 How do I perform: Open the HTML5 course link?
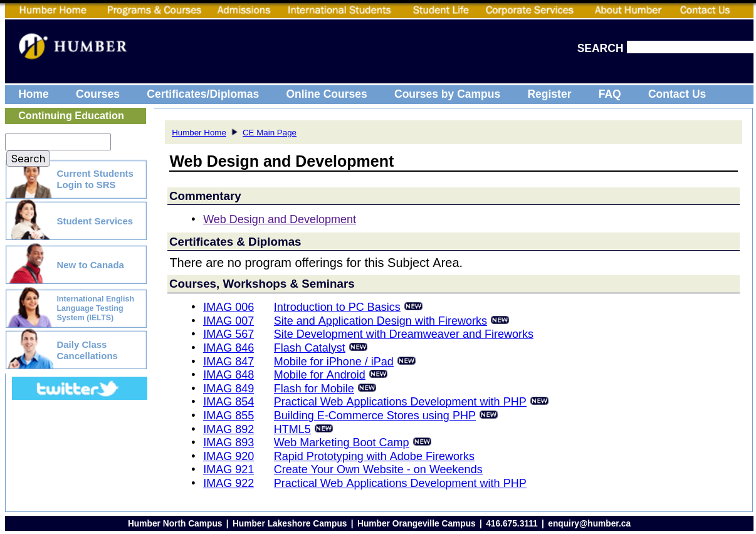[x=292, y=429]
